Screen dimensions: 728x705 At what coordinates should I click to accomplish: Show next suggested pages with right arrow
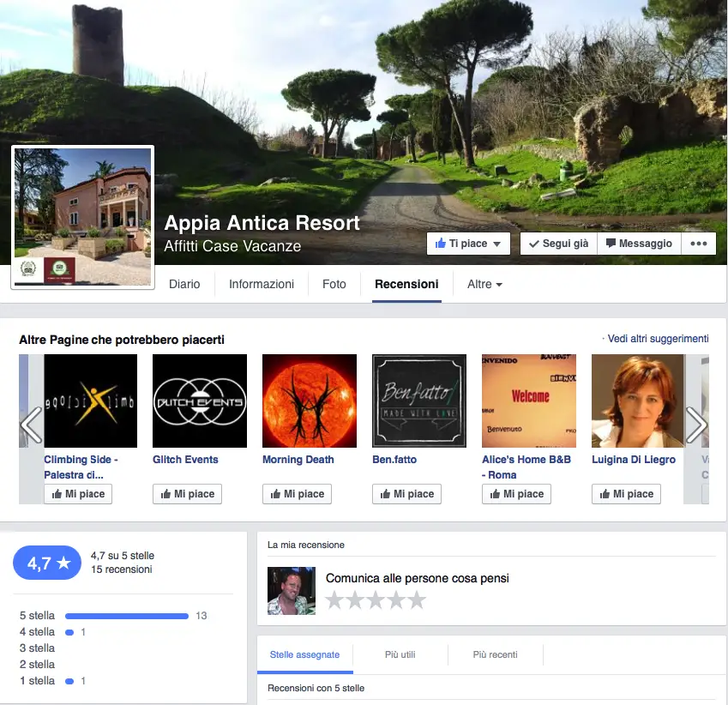click(696, 425)
